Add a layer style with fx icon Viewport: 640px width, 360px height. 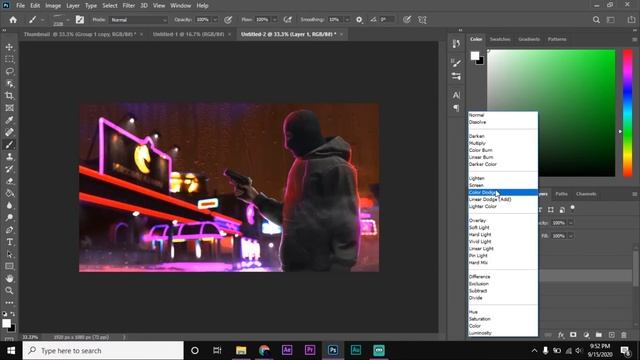tap(561, 335)
